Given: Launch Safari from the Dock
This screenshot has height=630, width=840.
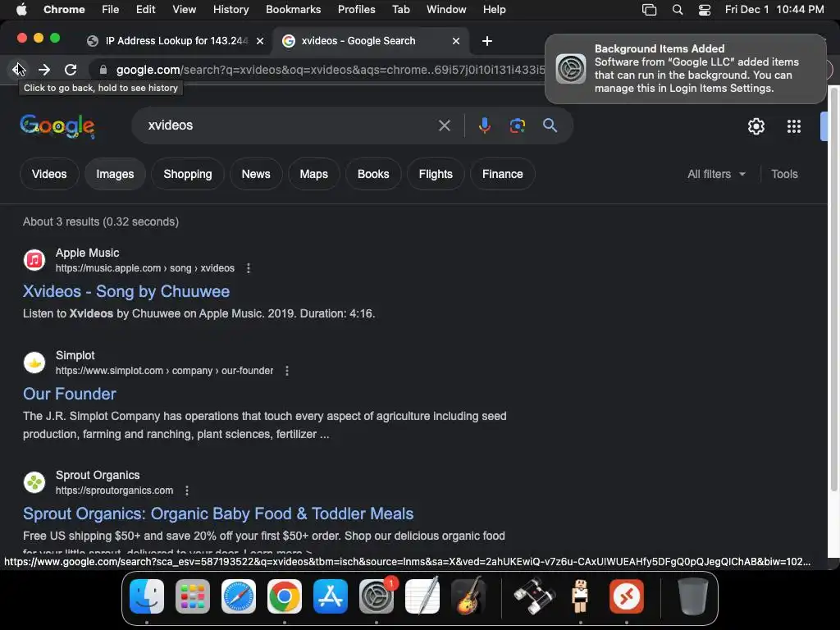Looking at the screenshot, I should pyautogui.click(x=239, y=596).
